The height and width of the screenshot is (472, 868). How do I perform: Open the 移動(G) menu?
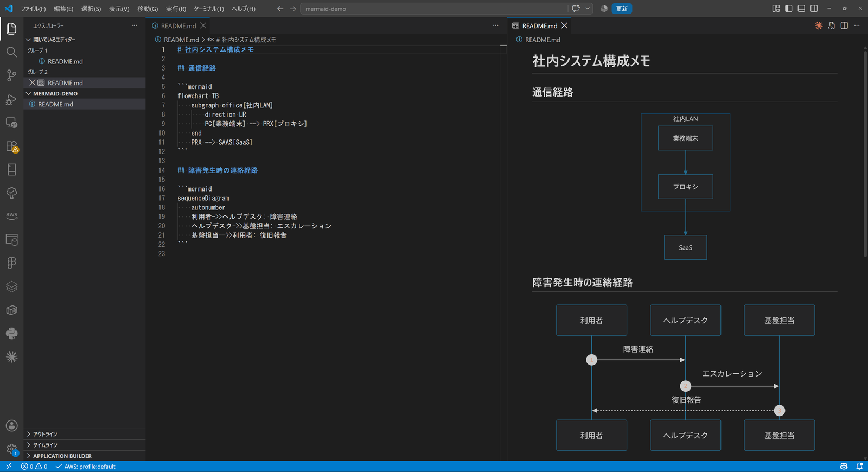tap(148, 9)
